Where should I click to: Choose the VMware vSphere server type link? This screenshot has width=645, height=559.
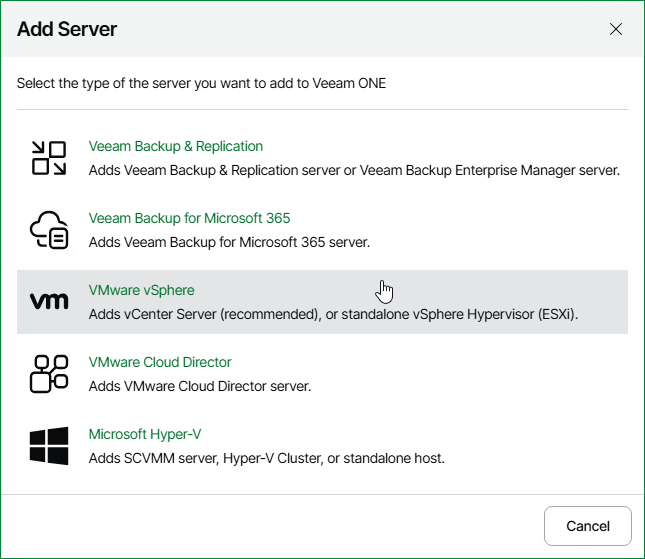[x=141, y=290]
